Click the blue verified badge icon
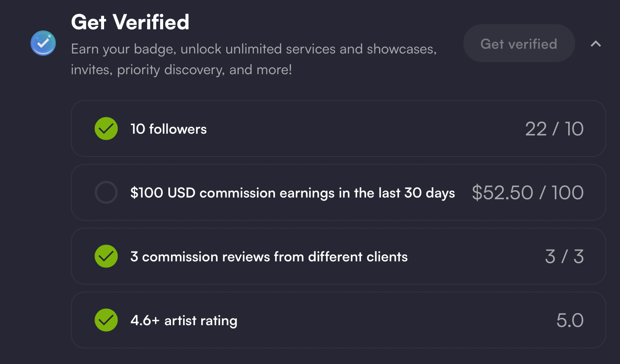This screenshot has width=620, height=364. [43, 43]
